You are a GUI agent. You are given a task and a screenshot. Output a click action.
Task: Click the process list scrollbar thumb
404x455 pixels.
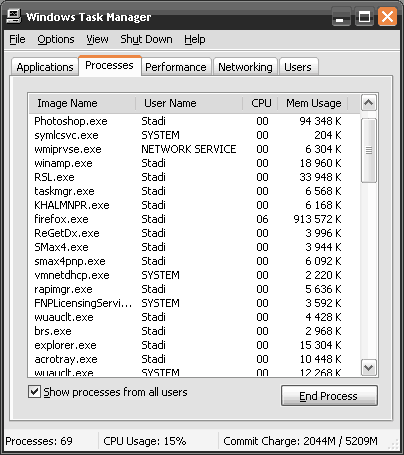coord(369,150)
